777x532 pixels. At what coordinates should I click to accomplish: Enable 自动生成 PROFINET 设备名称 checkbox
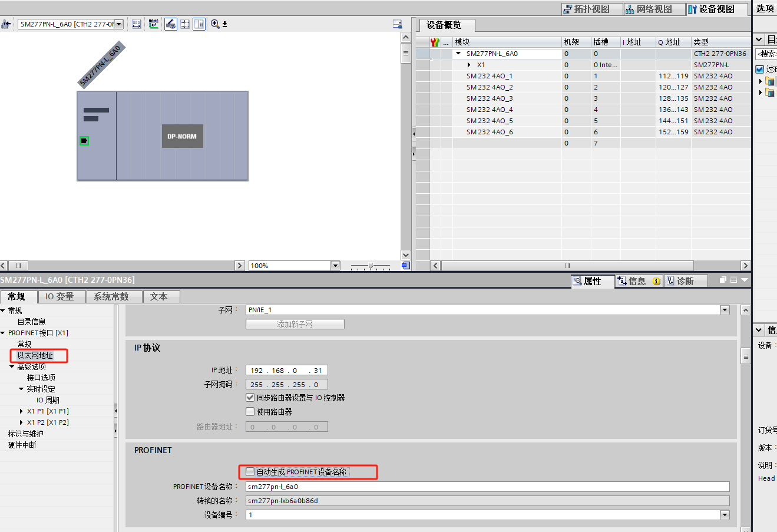(x=250, y=472)
